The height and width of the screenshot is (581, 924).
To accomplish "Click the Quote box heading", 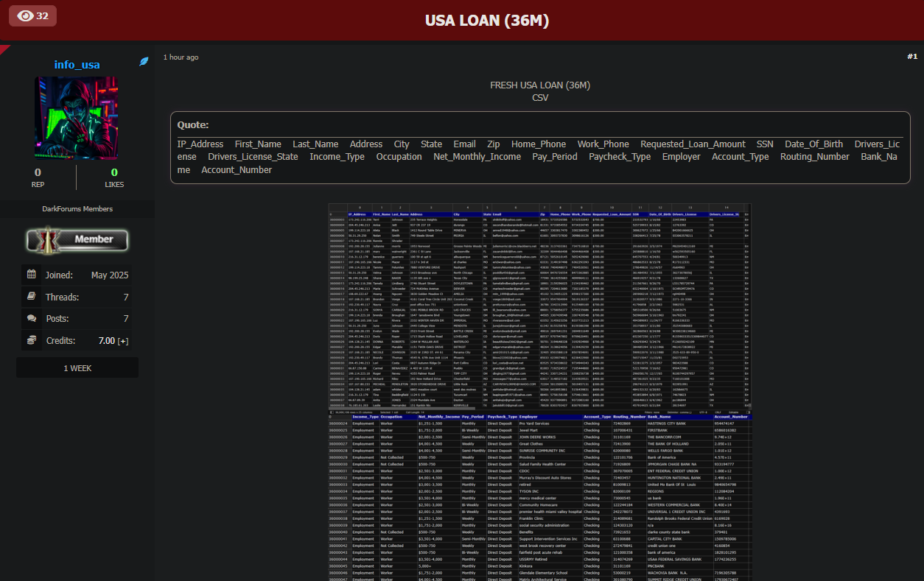I will pos(193,125).
